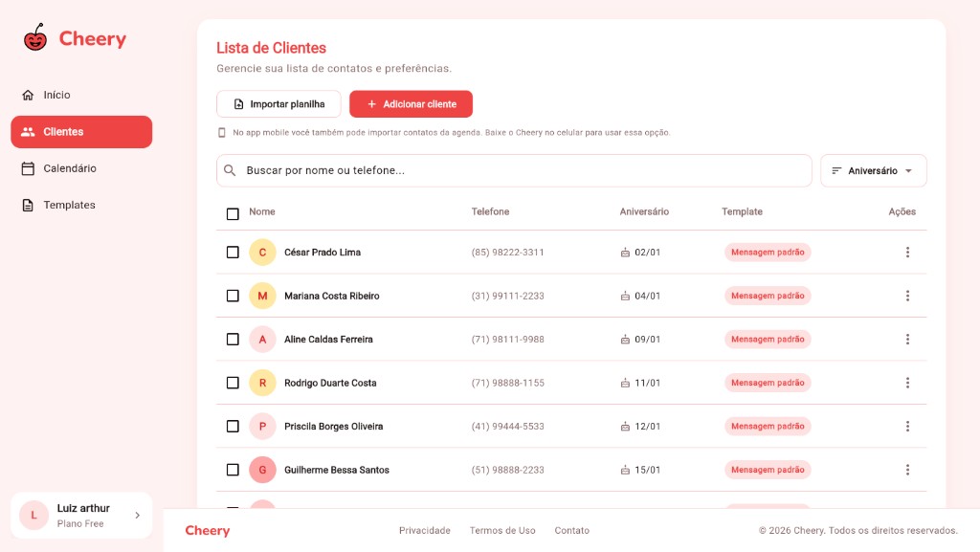
Task: Click Priscila Borges Oliveira's avatar P
Action: [262, 427]
